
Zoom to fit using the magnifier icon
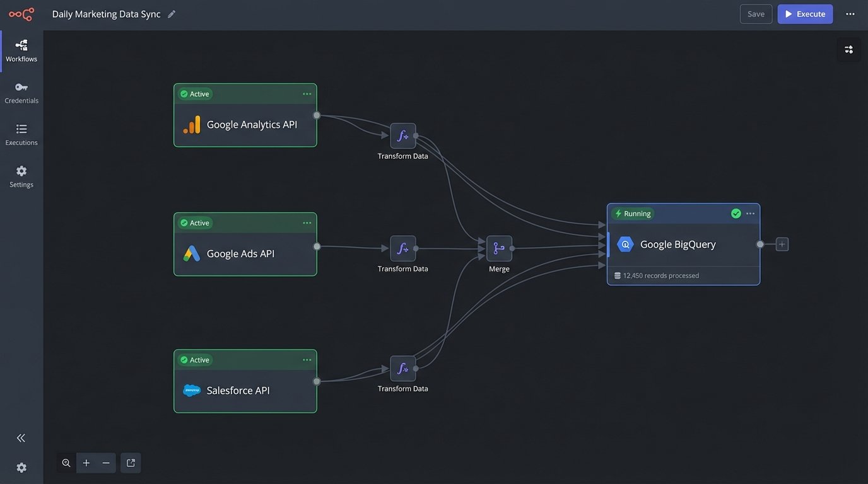66,462
